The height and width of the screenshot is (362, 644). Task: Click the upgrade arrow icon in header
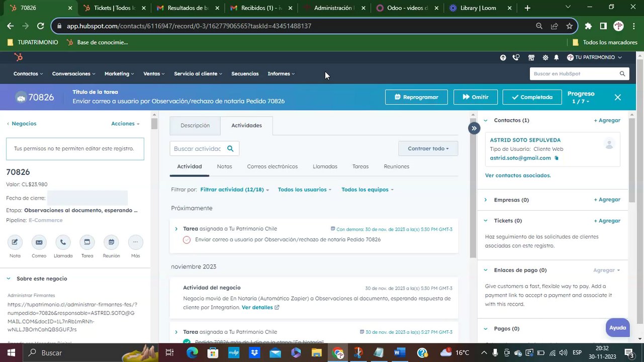pyautogui.click(x=503, y=57)
